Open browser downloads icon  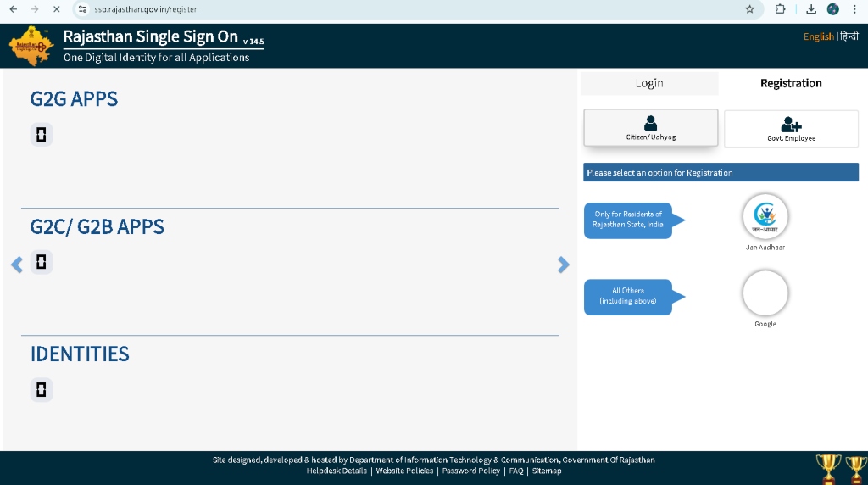(811, 9)
